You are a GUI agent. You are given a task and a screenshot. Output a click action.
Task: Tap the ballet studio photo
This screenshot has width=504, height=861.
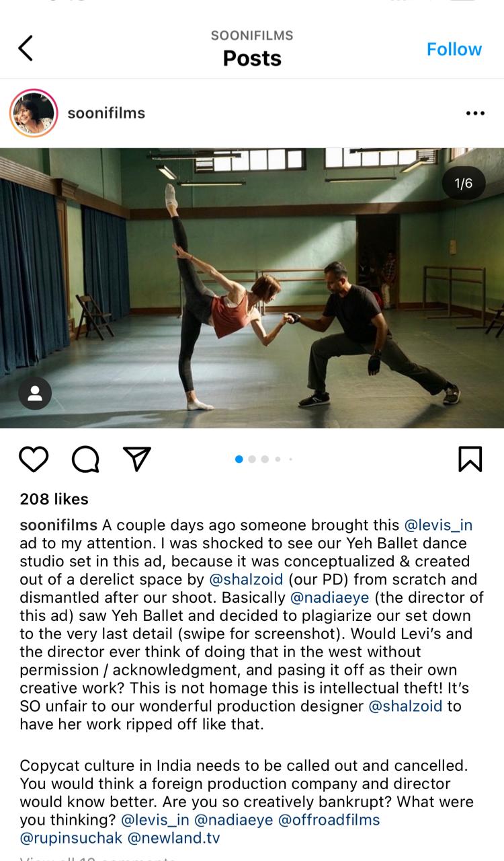(x=252, y=288)
